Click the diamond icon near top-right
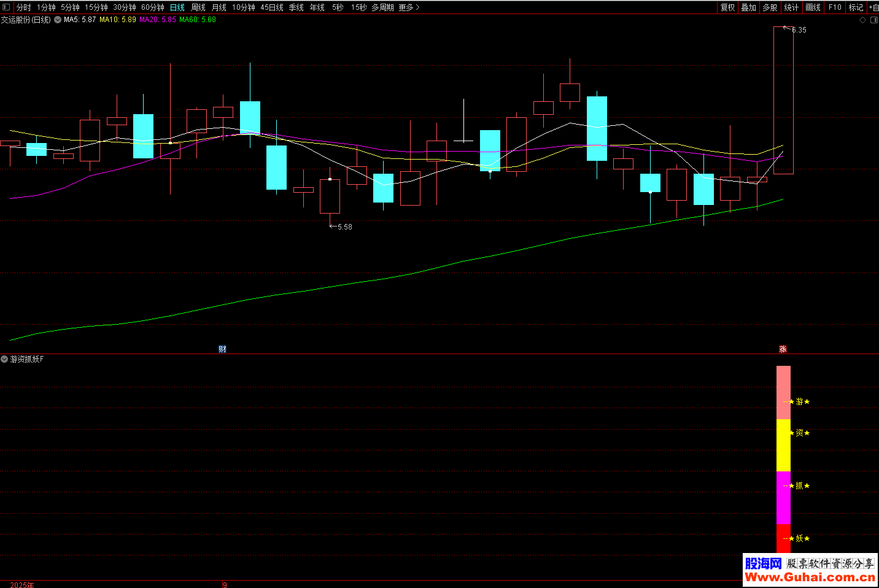Screen dimensions: 879x588 pos(862,20)
